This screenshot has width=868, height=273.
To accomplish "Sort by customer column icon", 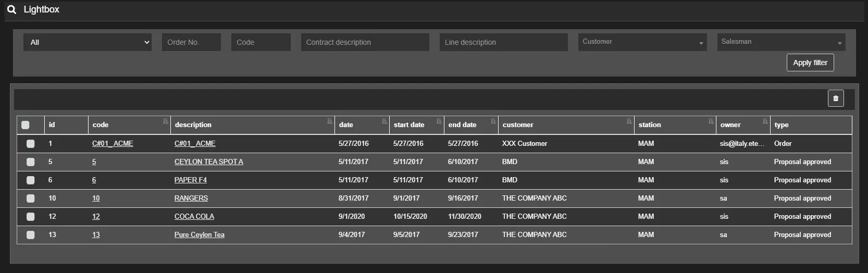I will tap(629, 121).
